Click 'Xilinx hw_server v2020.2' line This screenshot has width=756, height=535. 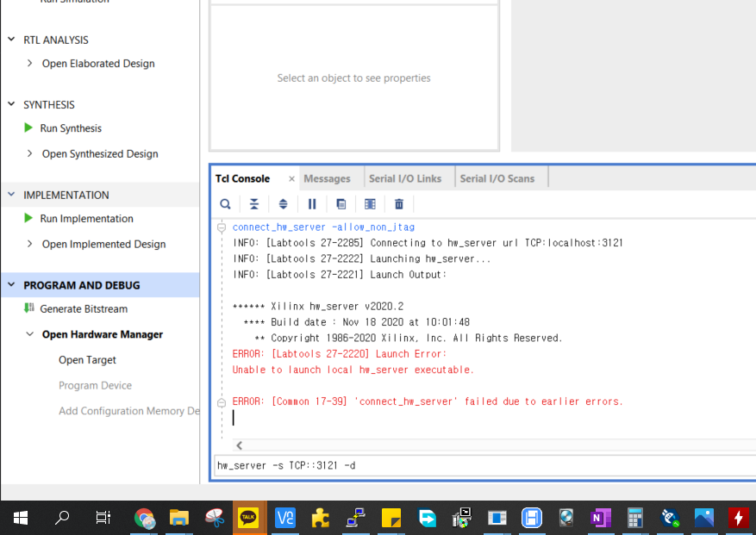(x=318, y=307)
